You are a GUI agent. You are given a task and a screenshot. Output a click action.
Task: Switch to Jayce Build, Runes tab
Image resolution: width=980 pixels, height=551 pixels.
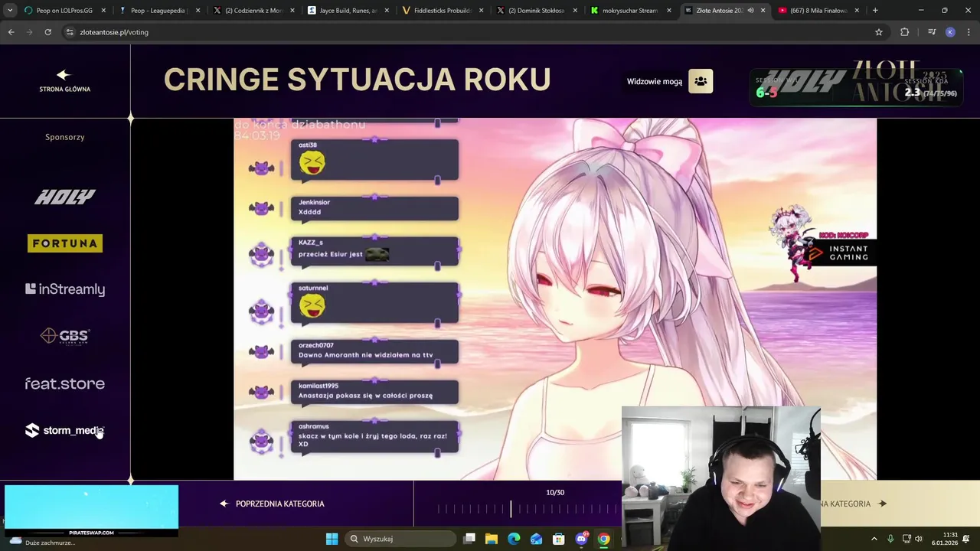coord(348,11)
